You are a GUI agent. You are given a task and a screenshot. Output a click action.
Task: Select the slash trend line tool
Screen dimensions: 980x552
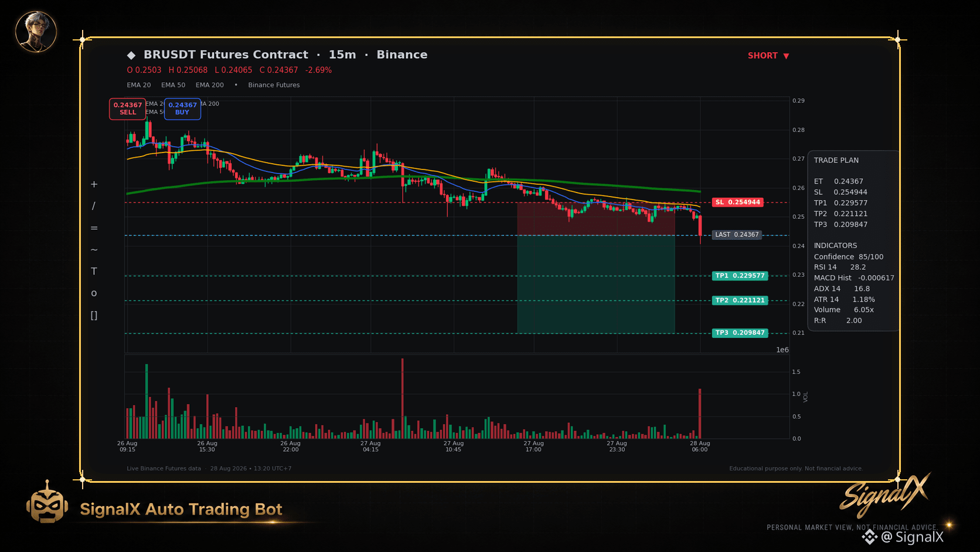point(94,206)
